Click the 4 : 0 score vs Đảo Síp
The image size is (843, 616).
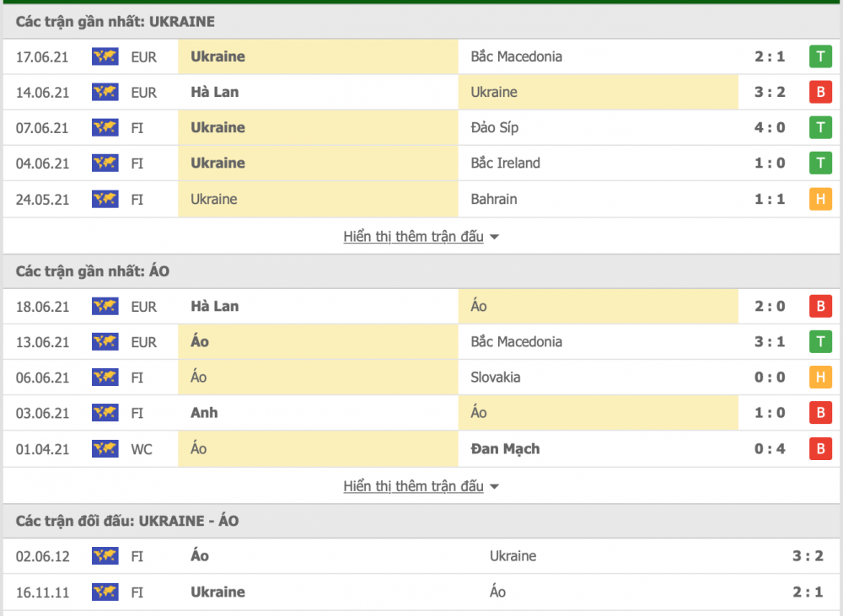coord(769,127)
